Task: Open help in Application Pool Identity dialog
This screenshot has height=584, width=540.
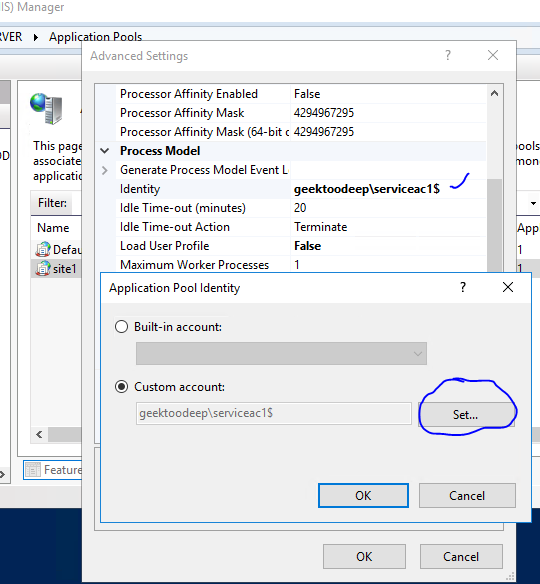Action: 463,287
